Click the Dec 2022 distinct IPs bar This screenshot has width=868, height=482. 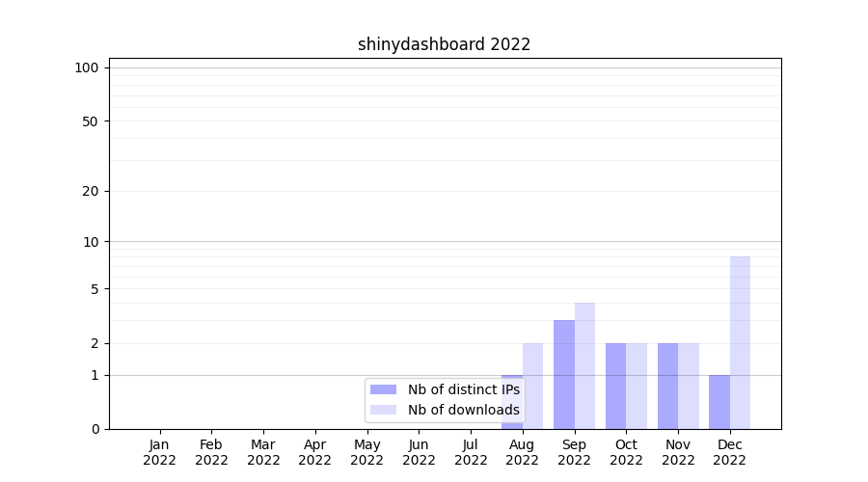tap(719, 402)
